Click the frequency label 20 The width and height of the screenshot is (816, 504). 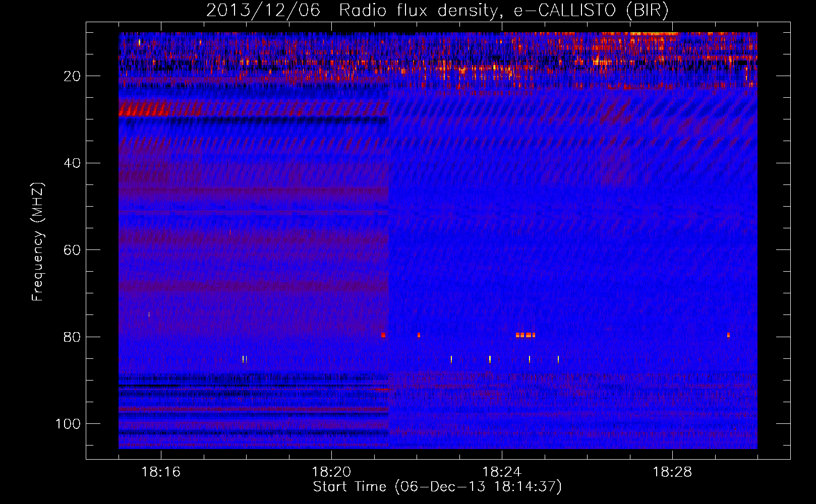point(73,76)
